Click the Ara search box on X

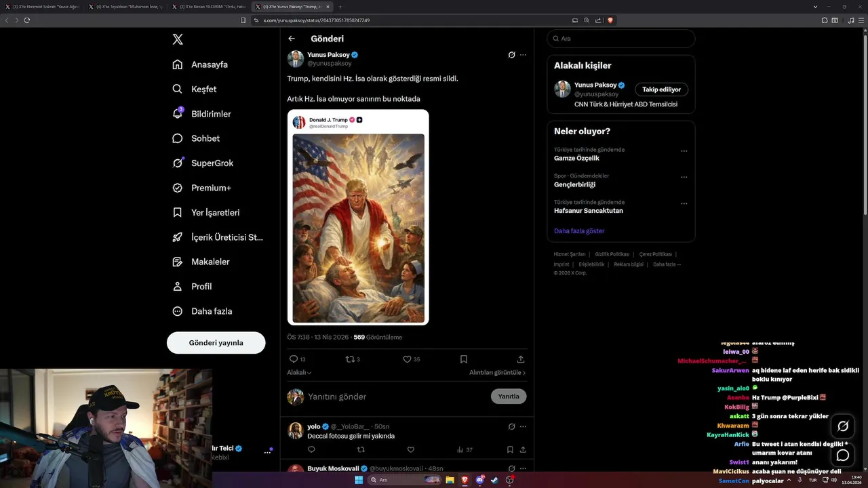tap(620, 39)
